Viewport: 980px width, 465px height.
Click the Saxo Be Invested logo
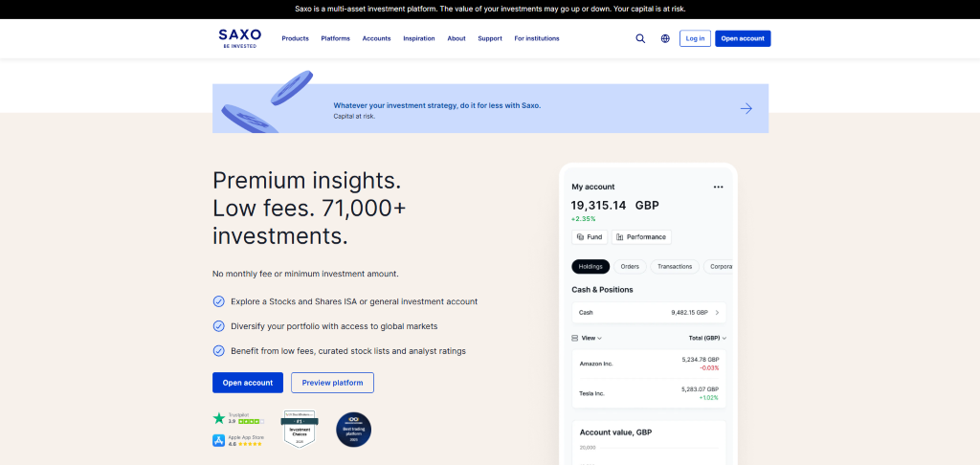tap(240, 38)
